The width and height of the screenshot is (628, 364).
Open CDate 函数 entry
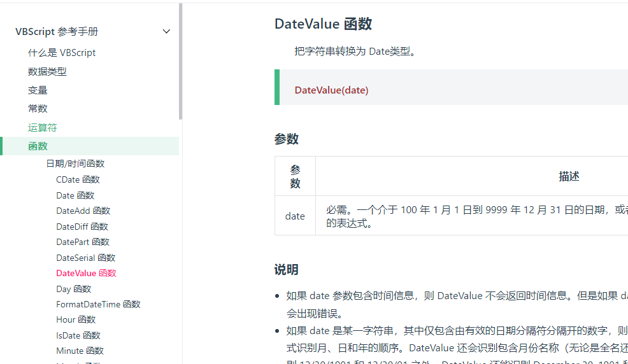click(x=78, y=179)
